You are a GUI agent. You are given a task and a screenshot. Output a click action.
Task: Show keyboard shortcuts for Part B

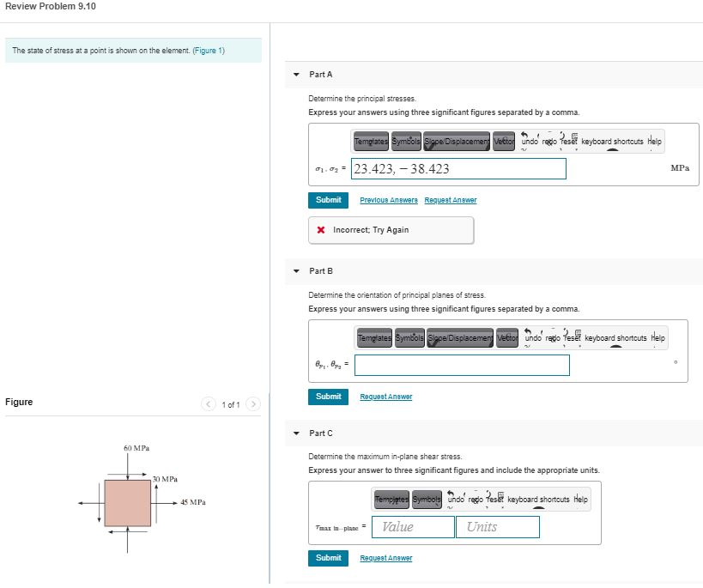point(615,337)
